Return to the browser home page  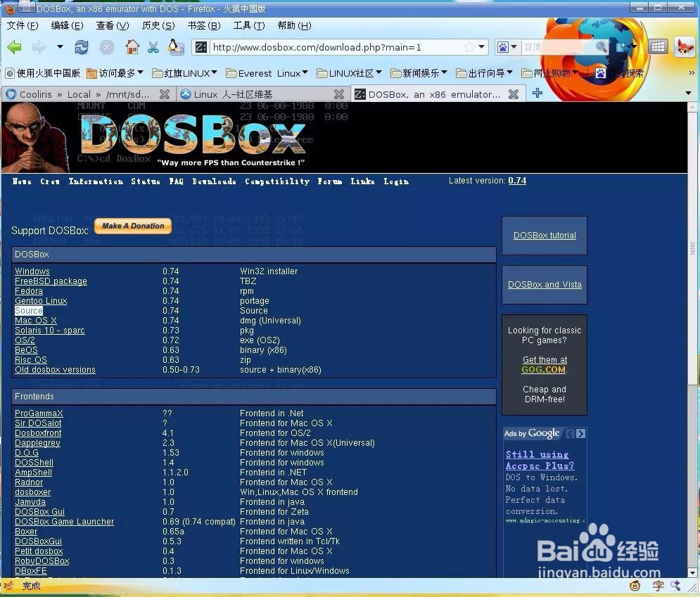(x=132, y=46)
